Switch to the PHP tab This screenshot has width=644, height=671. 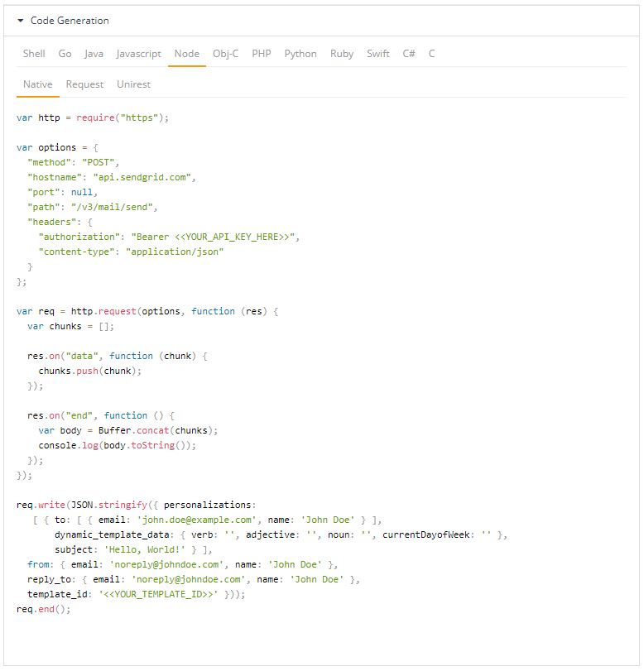pyautogui.click(x=262, y=54)
